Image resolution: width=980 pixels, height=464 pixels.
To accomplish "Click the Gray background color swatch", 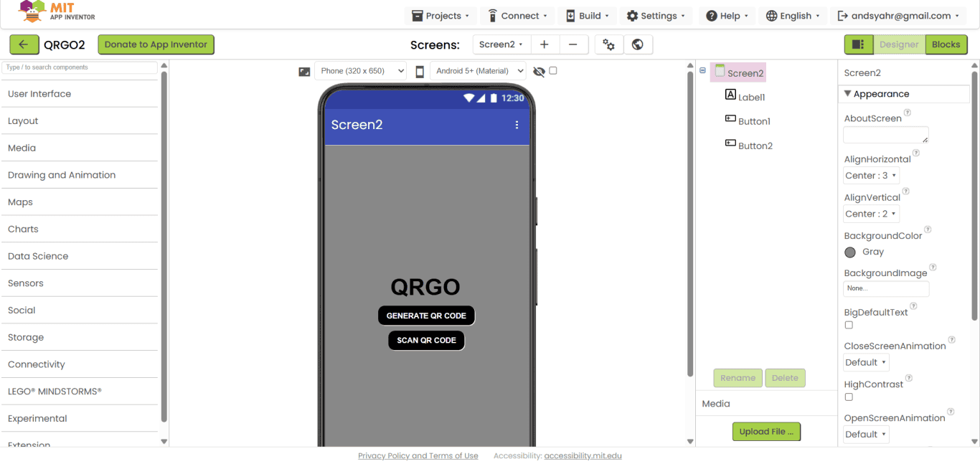I will 850,252.
